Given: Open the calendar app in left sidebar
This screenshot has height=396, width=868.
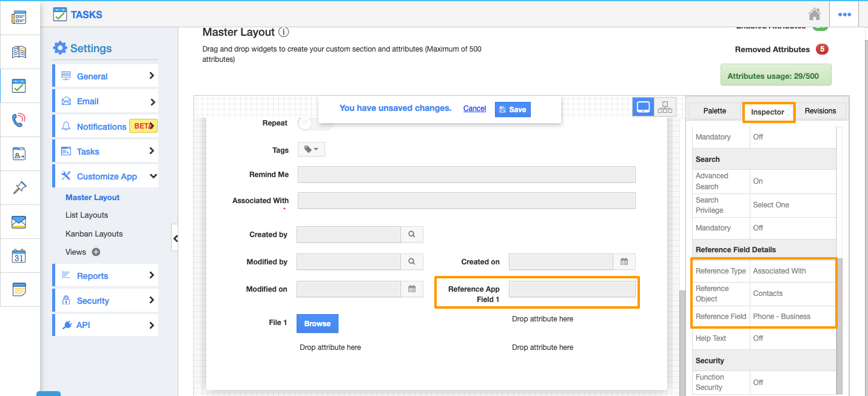Looking at the screenshot, I should pyautogui.click(x=19, y=256).
